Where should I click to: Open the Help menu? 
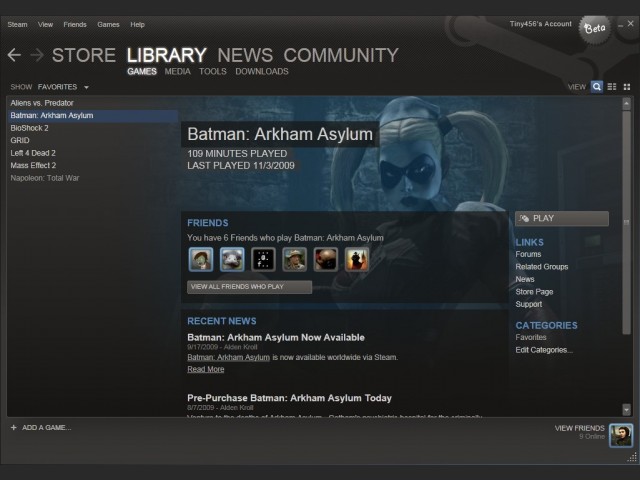[x=138, y=24]
